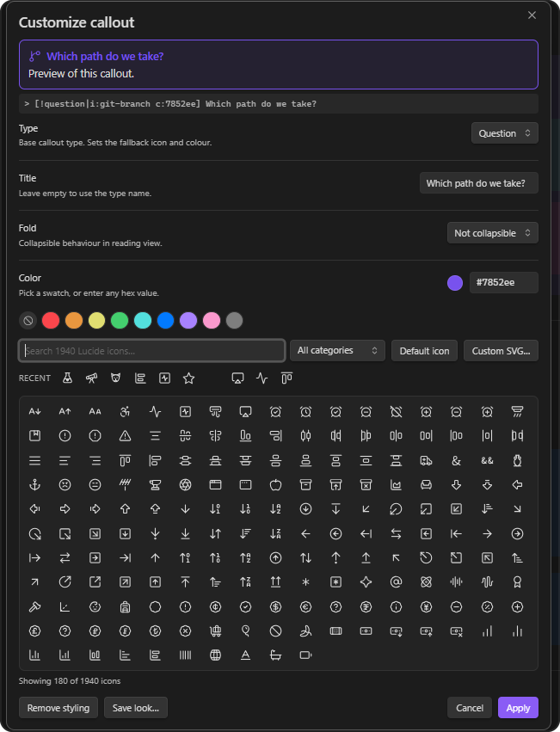Select the backpack icon

click(126, 607)
